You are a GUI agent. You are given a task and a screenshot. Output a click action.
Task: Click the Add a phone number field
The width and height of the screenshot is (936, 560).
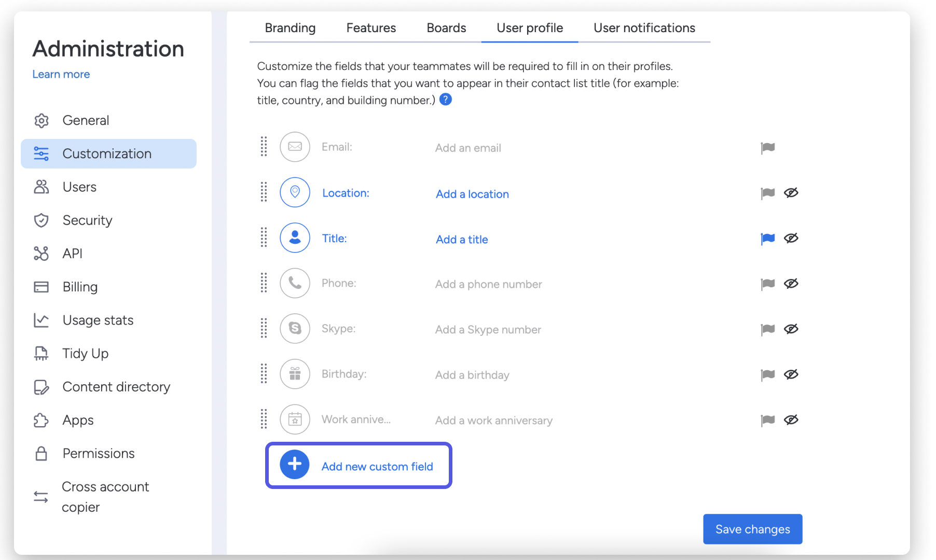(488, 284)
